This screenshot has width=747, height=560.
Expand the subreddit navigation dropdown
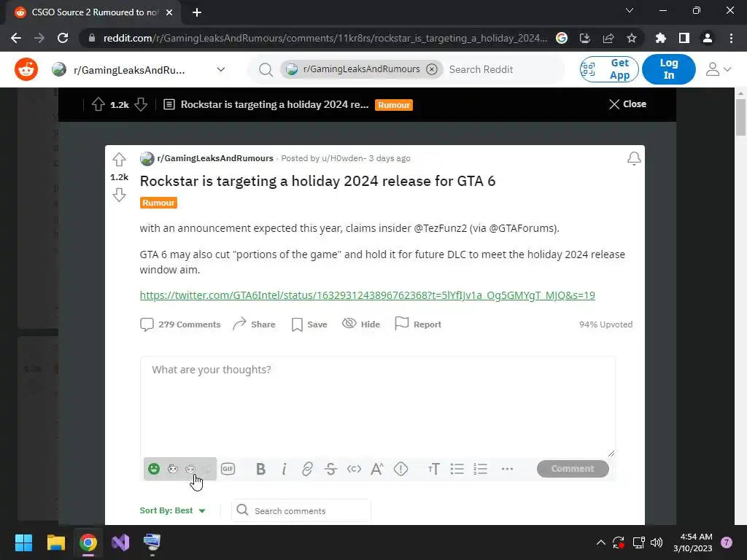point(220,69)
